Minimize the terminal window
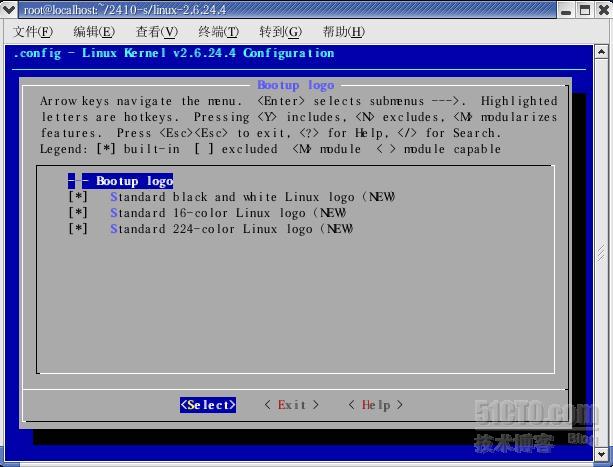Screen dimensions: 613x467 [x=566, y=10]
